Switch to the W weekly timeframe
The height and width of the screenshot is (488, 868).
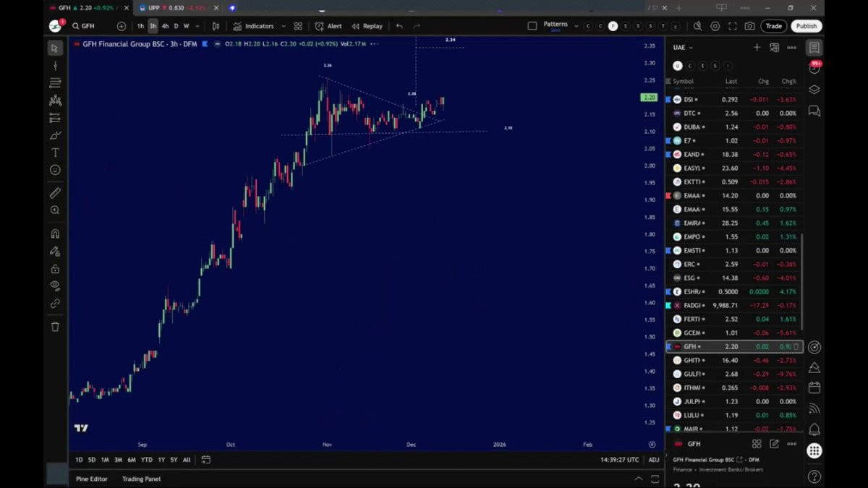186,26
